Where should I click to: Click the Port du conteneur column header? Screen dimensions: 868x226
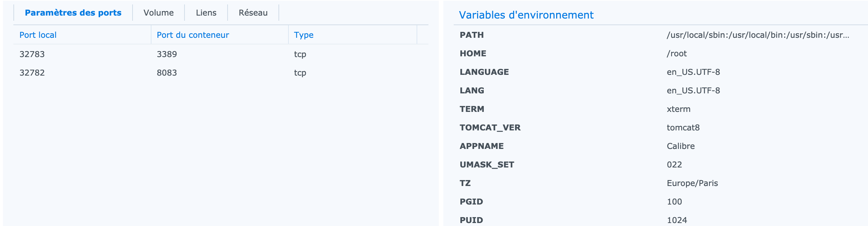click(x=193, y=35)
